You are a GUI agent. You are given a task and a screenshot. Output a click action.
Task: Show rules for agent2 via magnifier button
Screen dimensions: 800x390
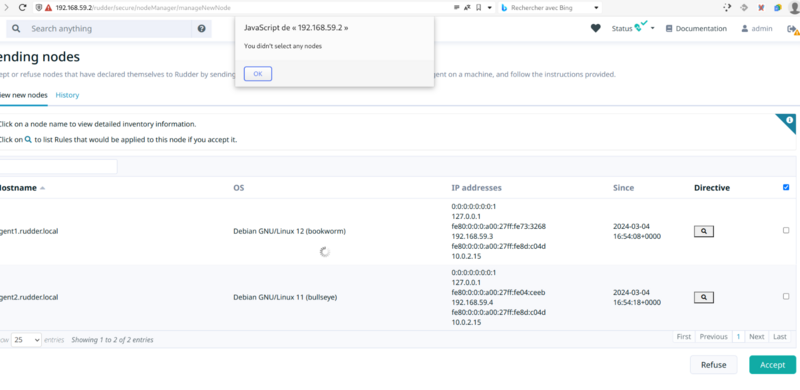click(x=704, y=297)
